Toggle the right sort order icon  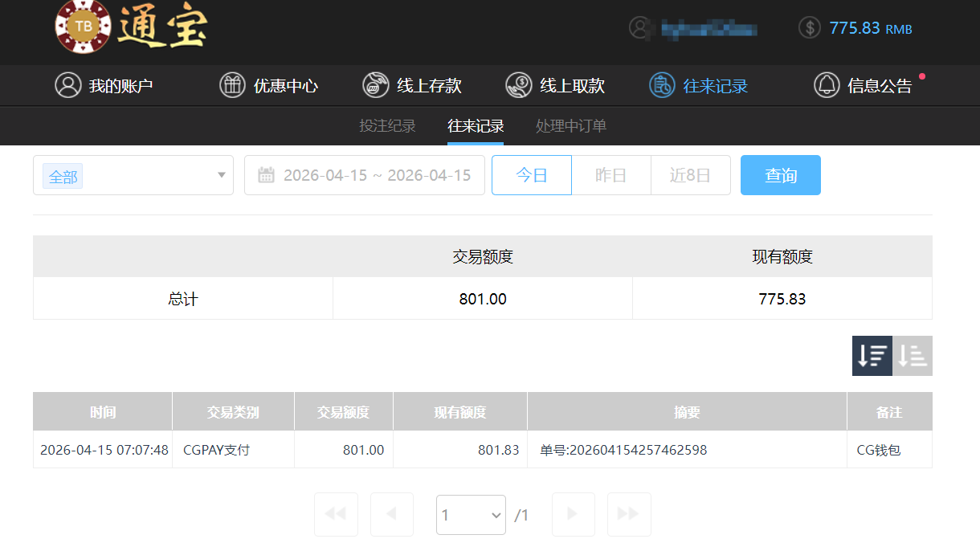(913, 355)
